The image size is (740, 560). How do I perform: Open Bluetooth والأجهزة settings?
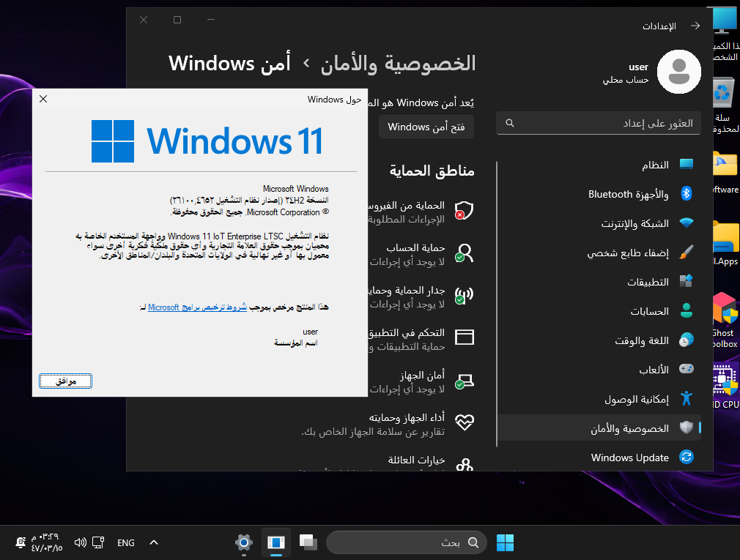(x=599, y=194)
